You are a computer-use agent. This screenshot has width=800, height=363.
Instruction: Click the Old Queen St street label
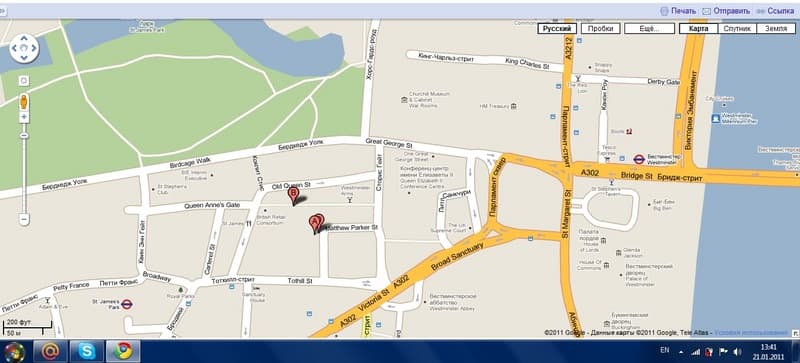pyautogui.click(x=291, y=184)
